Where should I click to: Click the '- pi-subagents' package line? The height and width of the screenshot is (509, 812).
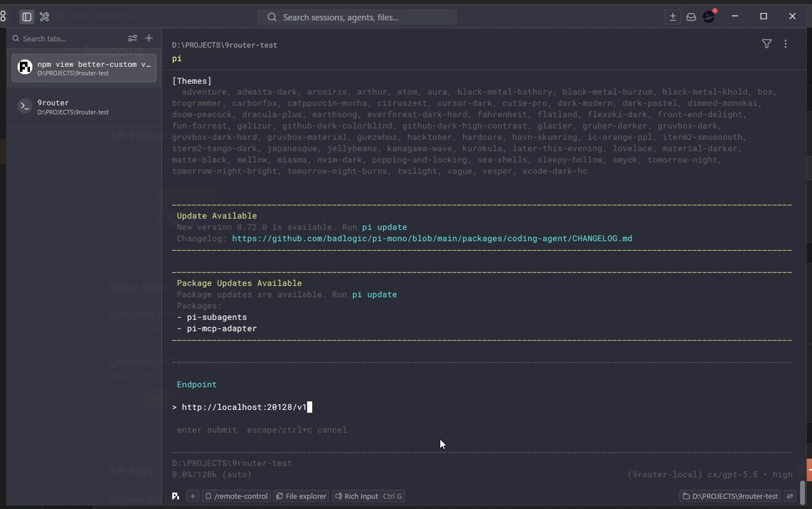click(212, 318)
